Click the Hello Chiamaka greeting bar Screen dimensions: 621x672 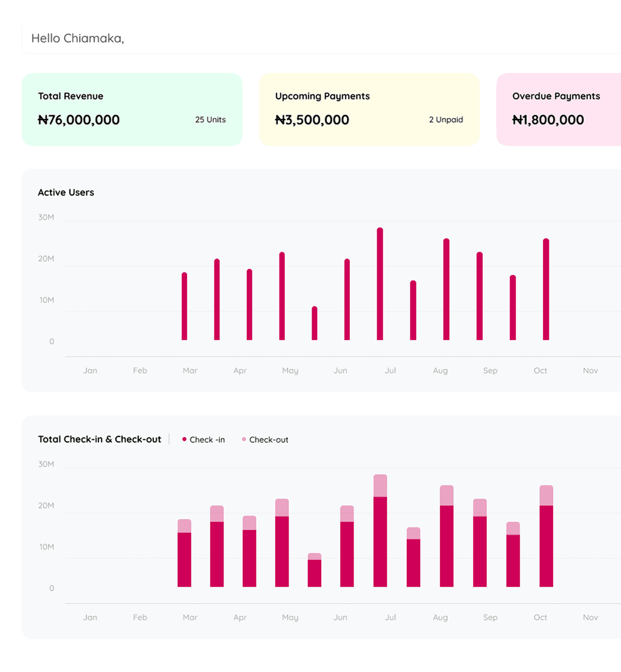[321, 38]
